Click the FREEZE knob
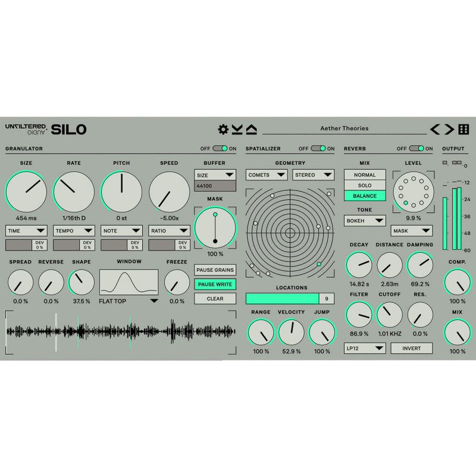The height and width of the screenshot is (476, 476). point(177,282)
